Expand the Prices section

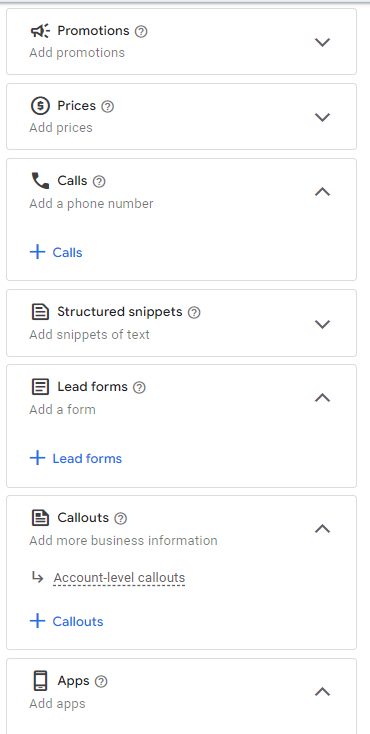pos(322,117)
